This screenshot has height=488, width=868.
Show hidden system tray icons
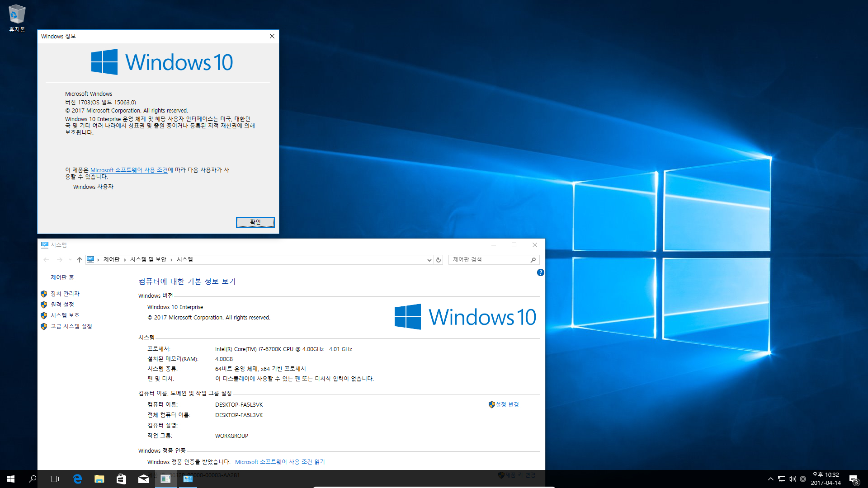(770, 479)
